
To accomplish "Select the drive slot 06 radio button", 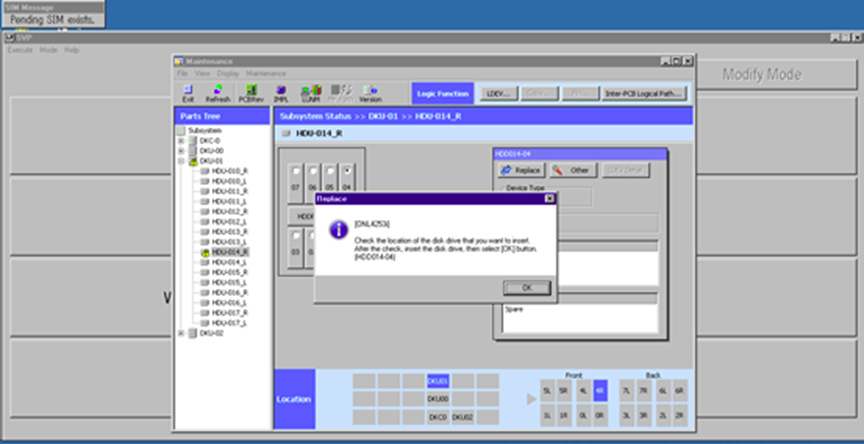I will pyautogui.click(x=313, y=171).
